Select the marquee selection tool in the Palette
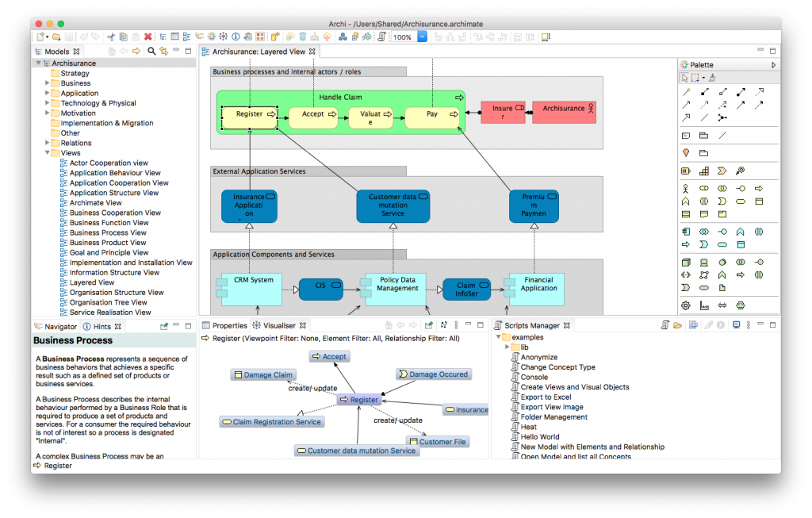 696,79
